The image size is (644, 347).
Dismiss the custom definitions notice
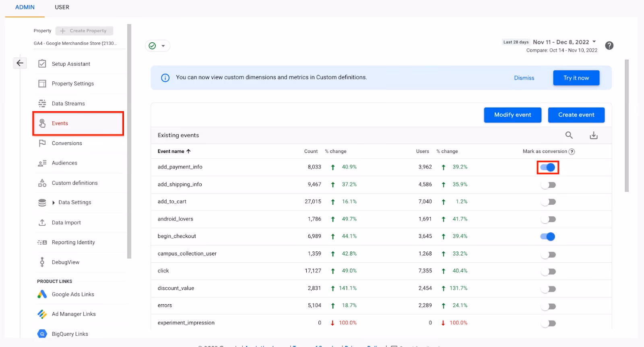[x=524, y=78]
